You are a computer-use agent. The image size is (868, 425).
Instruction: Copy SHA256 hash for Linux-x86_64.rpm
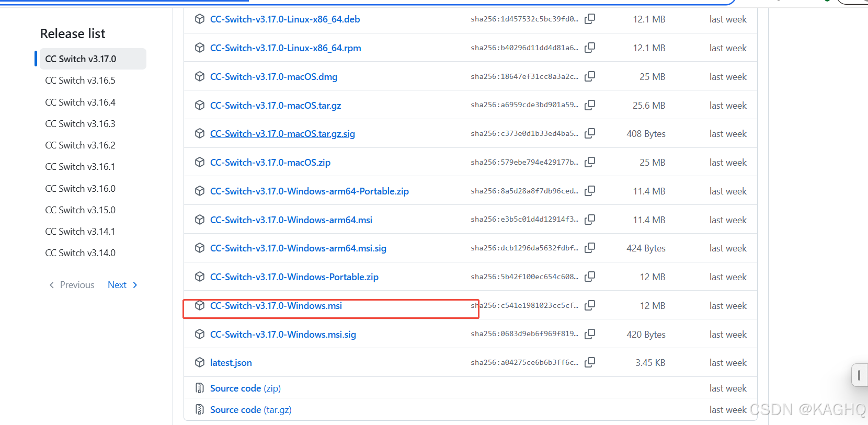590,48
